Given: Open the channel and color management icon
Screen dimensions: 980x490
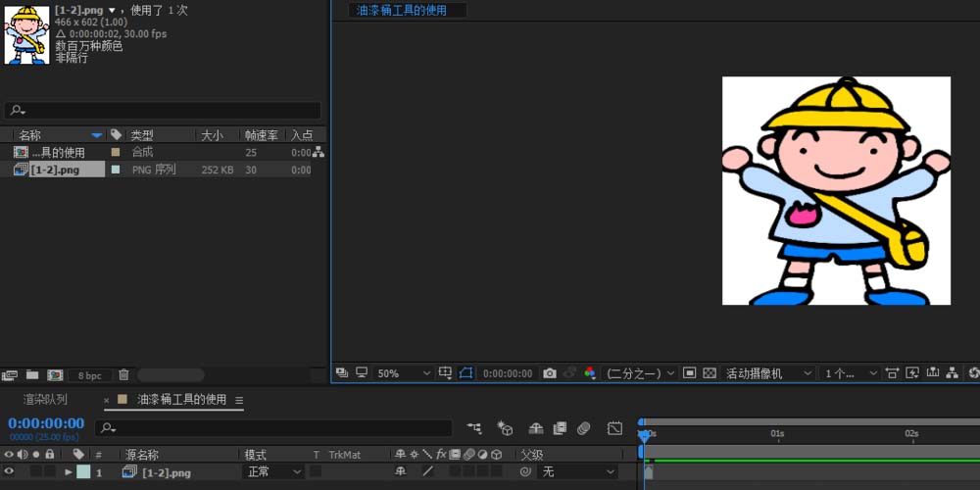Looking at the screenshot, I should click(x=590, y=373).
